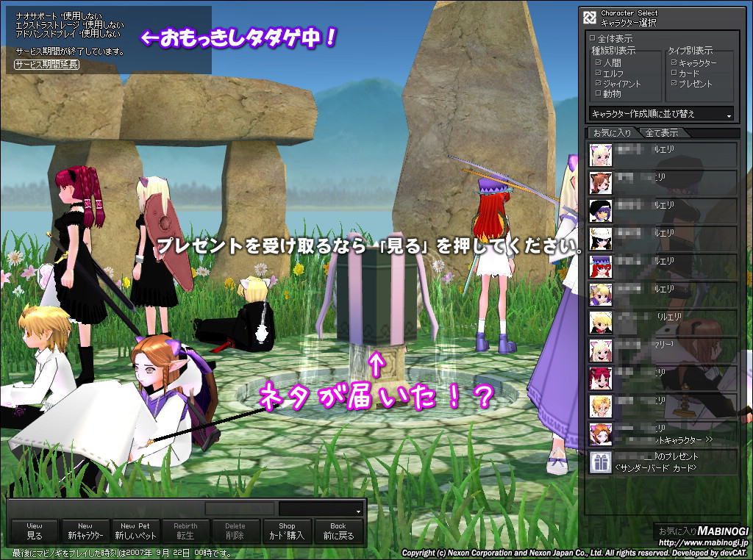The width and height of the screenshot is (753, 560).
Task: Pick the red-haired character with purple hat
Action: click(600, 267)
